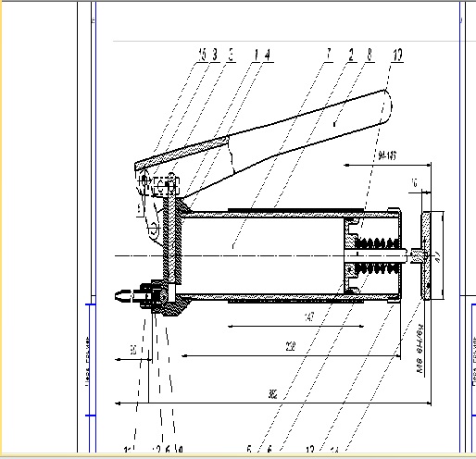Click callout number 1 above the handle
Image resolution: width=476 pixels, height=459 pixels.
point(256,55)
